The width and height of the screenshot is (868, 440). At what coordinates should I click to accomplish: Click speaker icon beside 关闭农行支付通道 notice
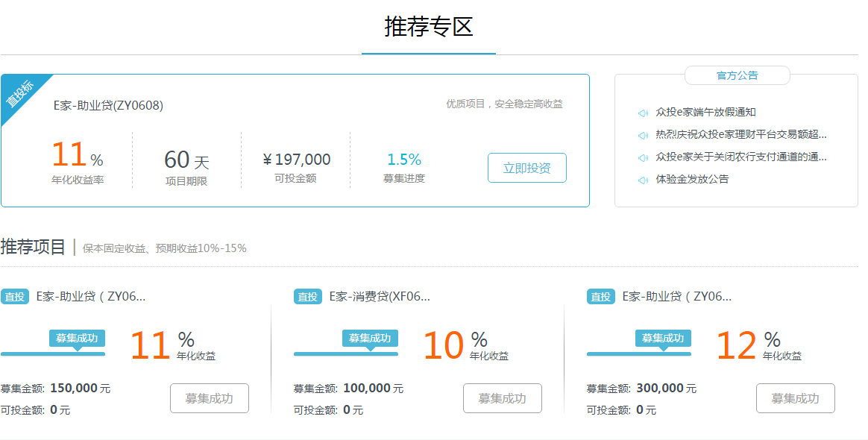(x=643, y=158)
